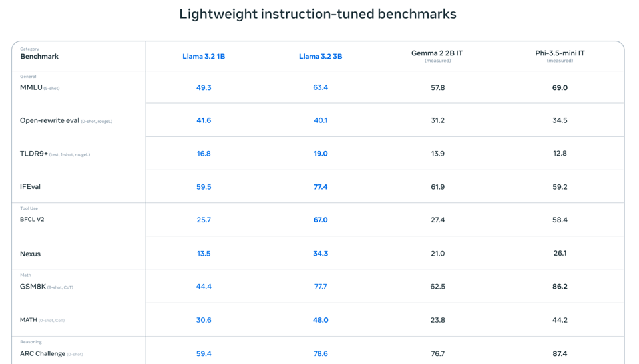
Task: Click the bold 69.0 Phi MMLU score
Action: coord(560,87)
